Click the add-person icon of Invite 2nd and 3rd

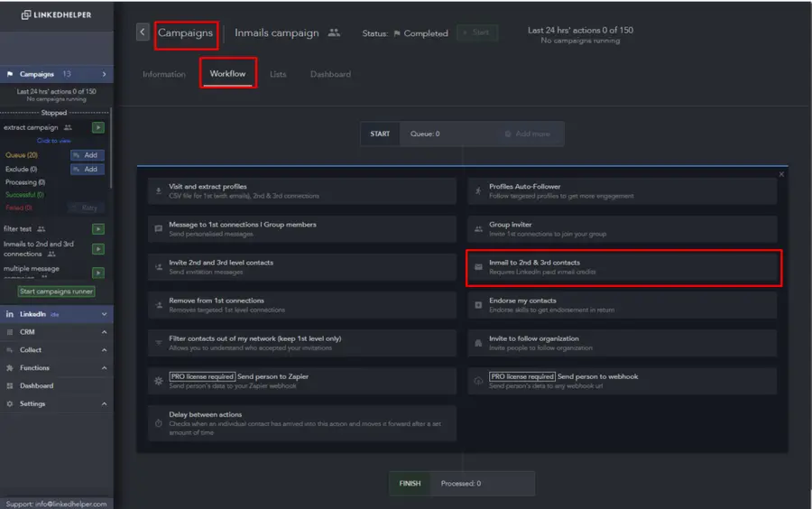159,267
